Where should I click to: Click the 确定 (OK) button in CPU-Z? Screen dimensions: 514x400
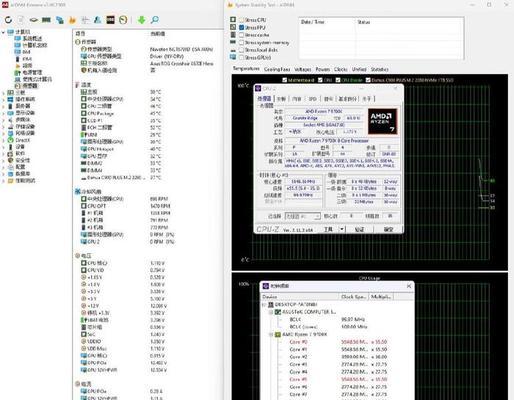(x=388, y=229)
